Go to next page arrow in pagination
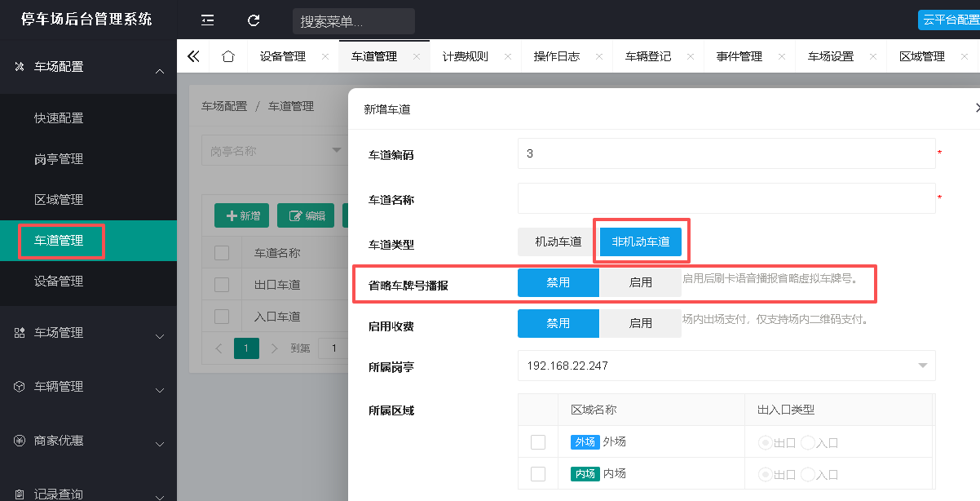The image size is (980, 501). pos(274,348)
